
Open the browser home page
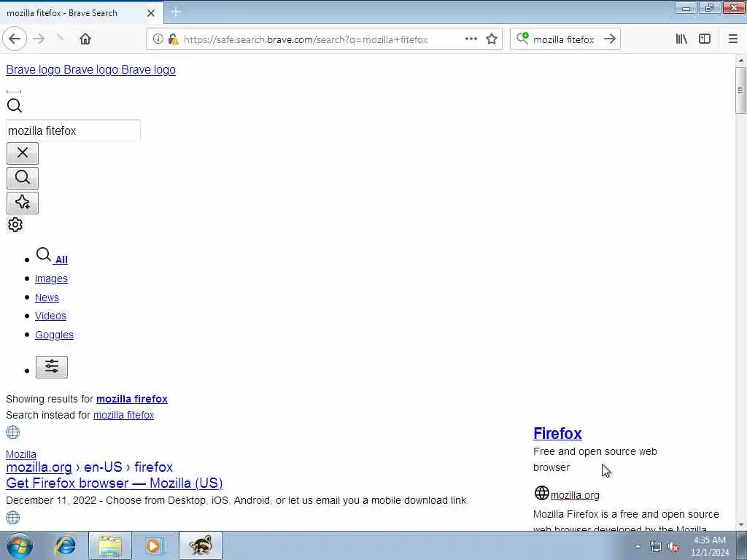(x=85, y=39)
